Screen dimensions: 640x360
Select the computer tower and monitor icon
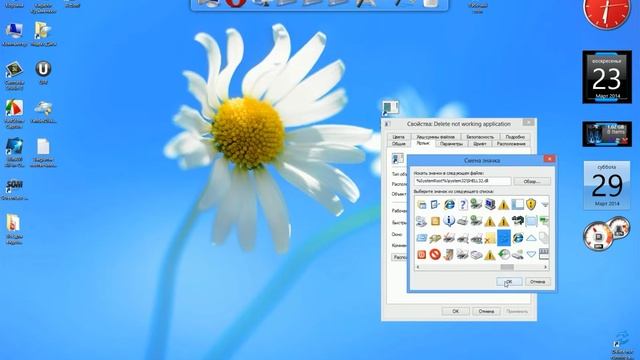point(490,204)
